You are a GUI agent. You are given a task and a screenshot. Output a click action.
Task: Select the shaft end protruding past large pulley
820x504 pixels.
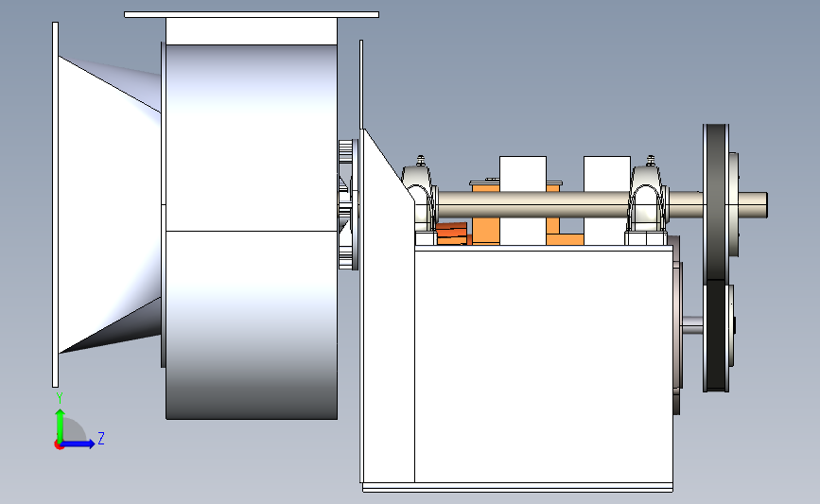coord(753,205)
